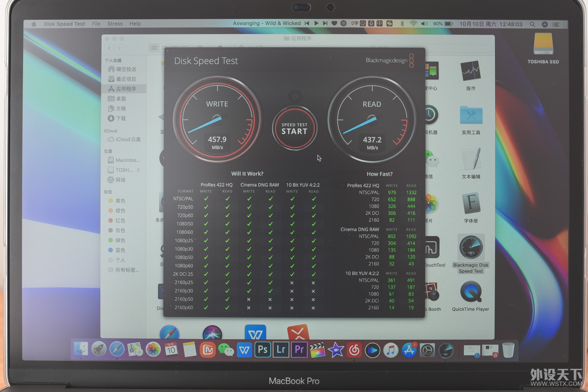
Task: Open the Apple menu
Action: [x=34, y=24]
